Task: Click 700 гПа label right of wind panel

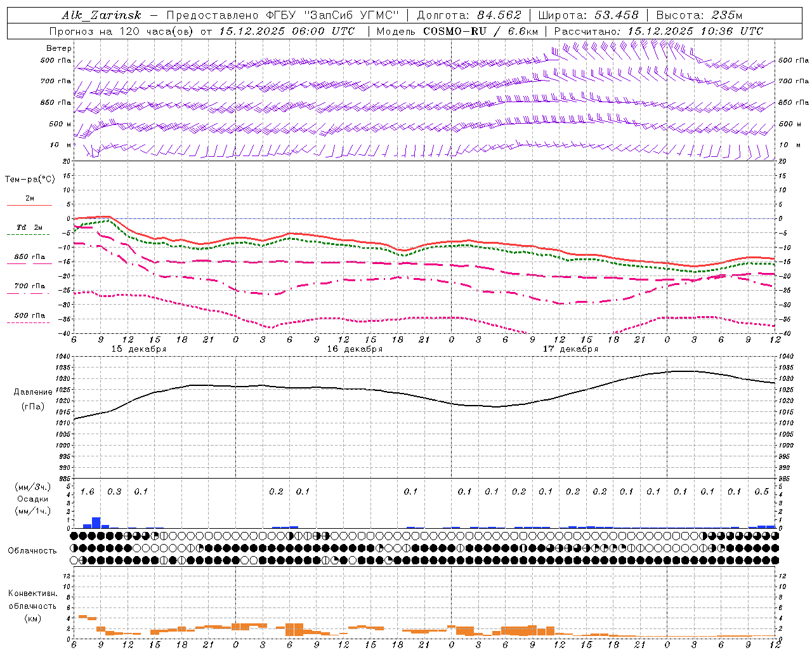Action: pyautogui.click(x=794, y=81)
